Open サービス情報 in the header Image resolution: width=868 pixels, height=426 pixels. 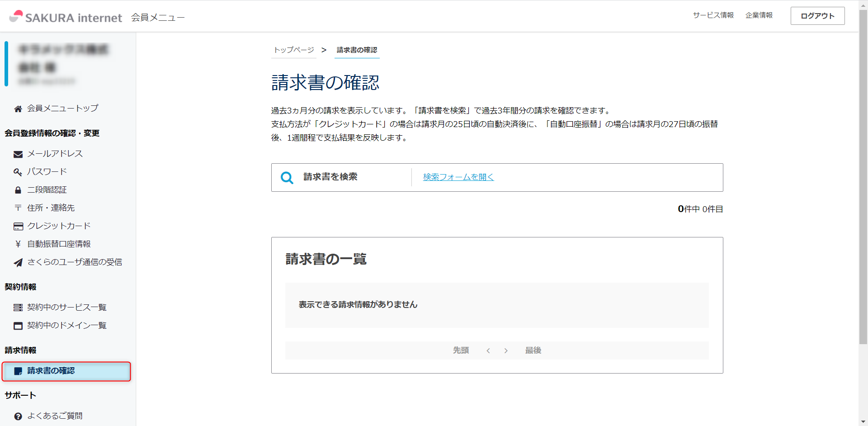click(713, 15)
